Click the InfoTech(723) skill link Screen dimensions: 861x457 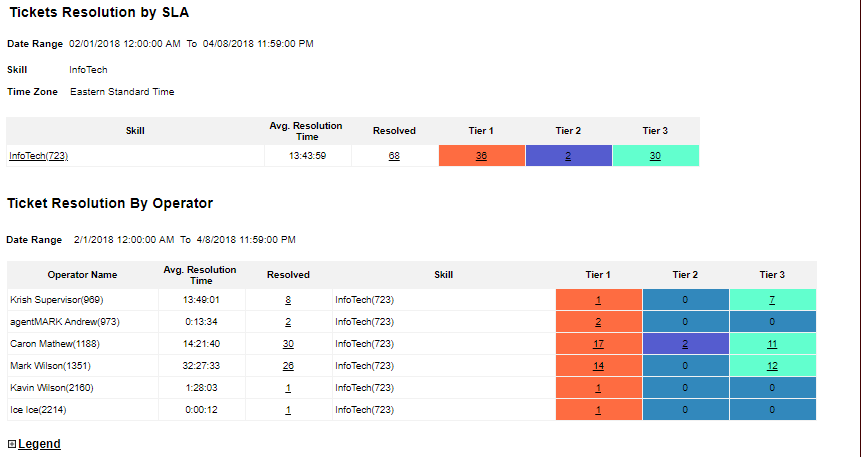coord(38,156)
